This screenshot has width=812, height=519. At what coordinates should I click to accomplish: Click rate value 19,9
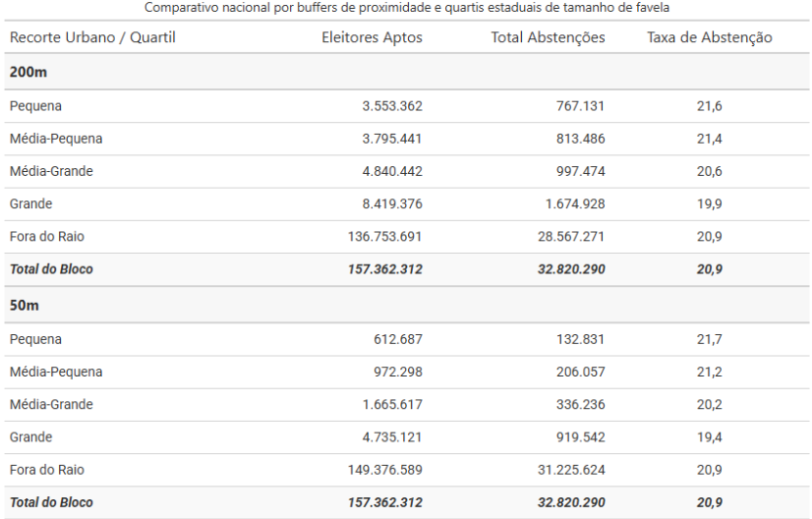[x=710, y=204]
